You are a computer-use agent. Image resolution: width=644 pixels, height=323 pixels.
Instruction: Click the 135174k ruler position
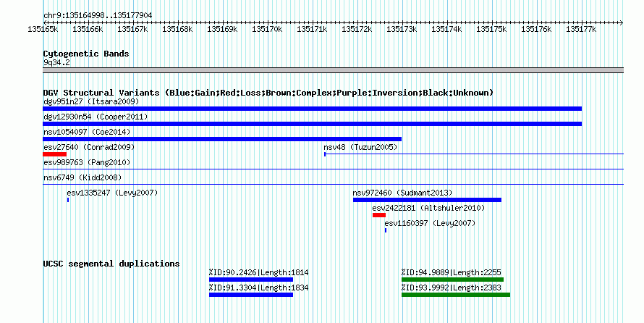point(446,29)
